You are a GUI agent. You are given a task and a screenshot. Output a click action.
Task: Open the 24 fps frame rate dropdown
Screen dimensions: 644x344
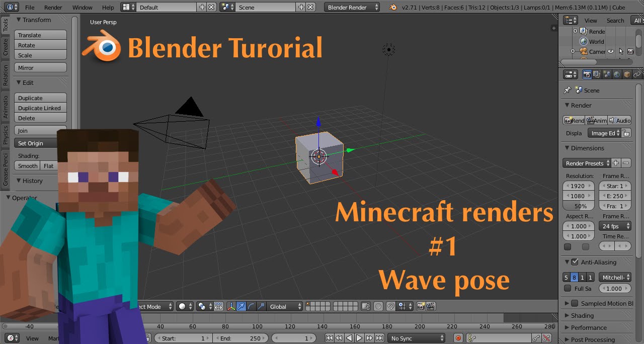[x=614, y=226]
